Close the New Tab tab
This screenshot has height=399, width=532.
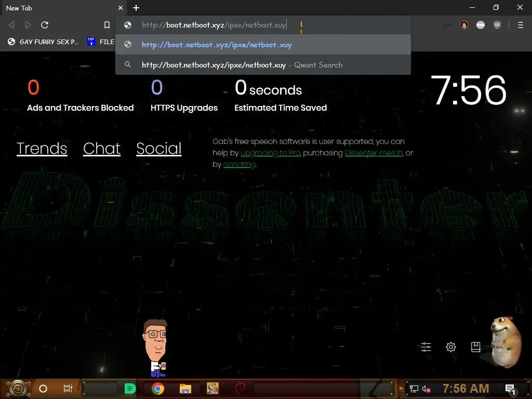point(121,8)
